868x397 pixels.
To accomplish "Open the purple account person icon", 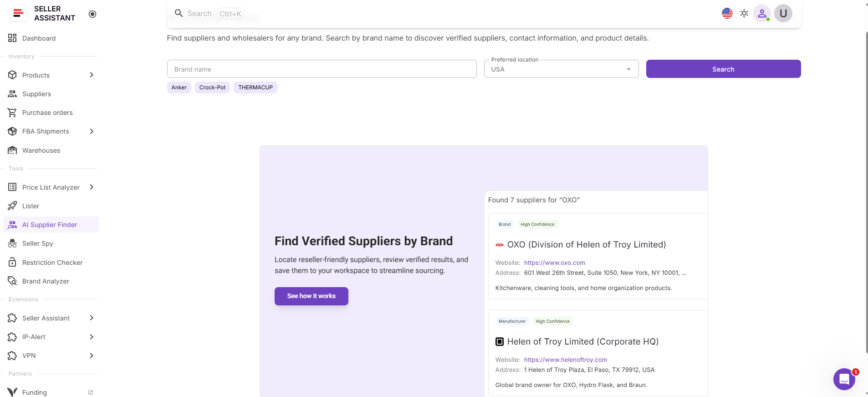I will coord(762,13).
